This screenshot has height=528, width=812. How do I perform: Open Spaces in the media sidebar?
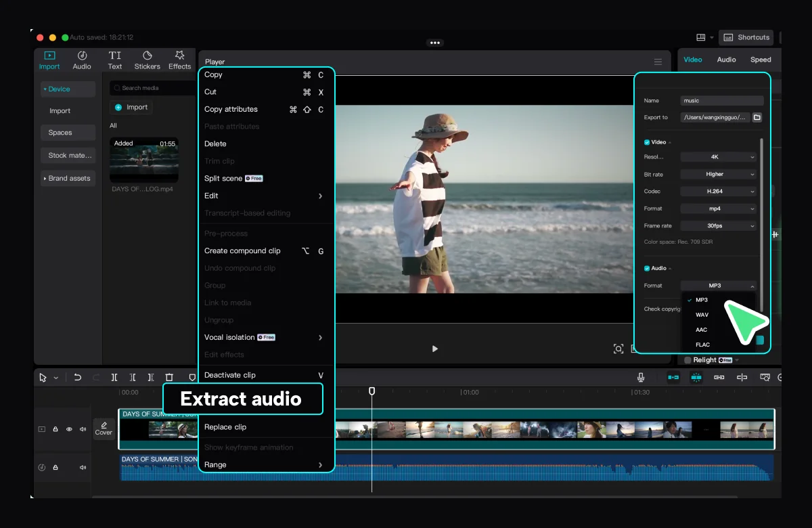point(67,133)
